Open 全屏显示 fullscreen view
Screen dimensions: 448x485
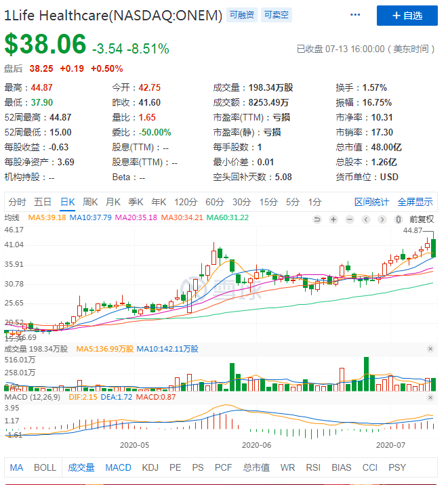(415, 202)
